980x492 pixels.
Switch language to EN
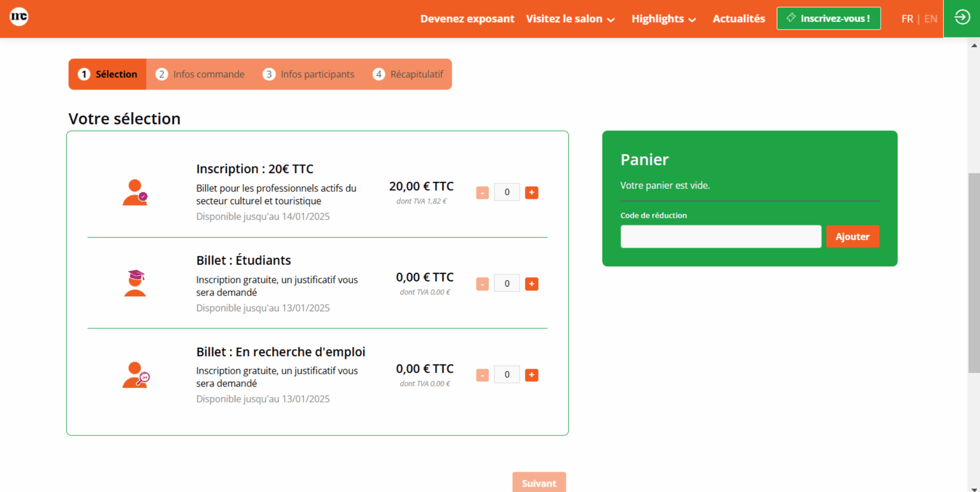pos(930,19)
